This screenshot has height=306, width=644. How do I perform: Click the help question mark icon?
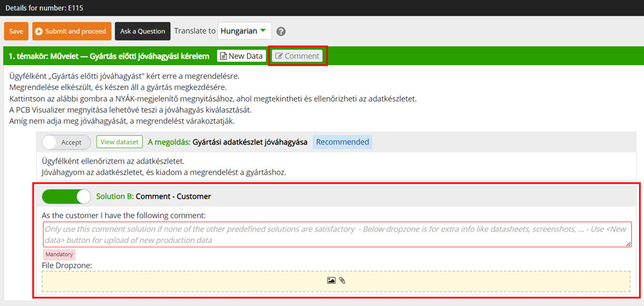[x=281, y=31]
